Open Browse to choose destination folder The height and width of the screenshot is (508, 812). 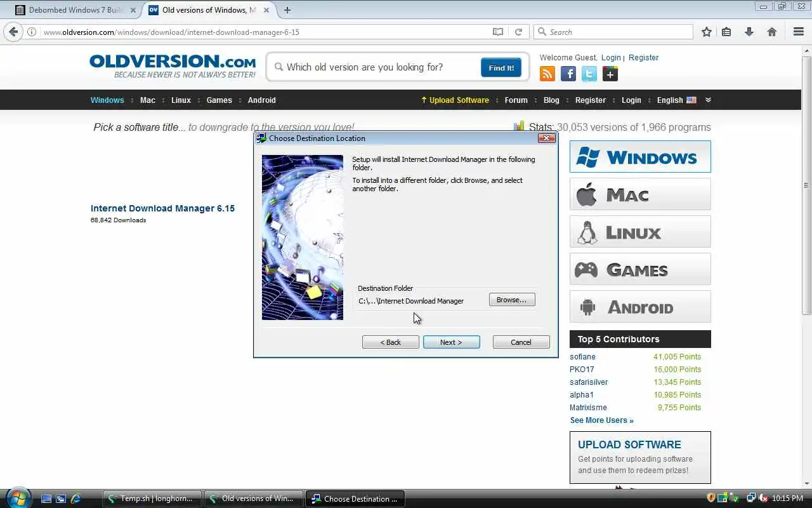[511, 300]
